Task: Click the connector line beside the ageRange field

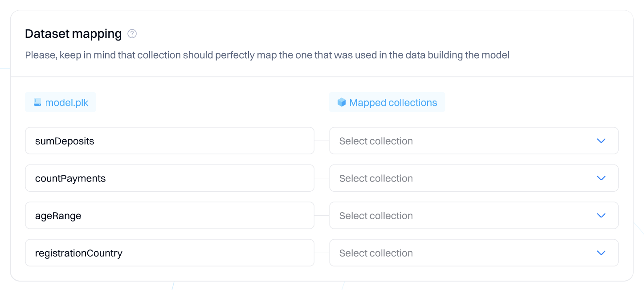Action: pos(322,216)
